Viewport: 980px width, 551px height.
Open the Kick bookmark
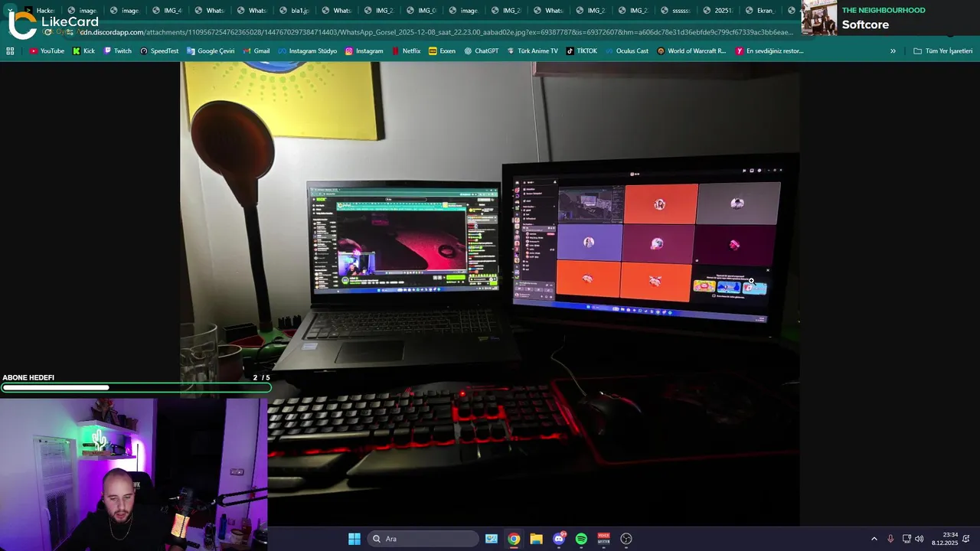click(83, 51)
